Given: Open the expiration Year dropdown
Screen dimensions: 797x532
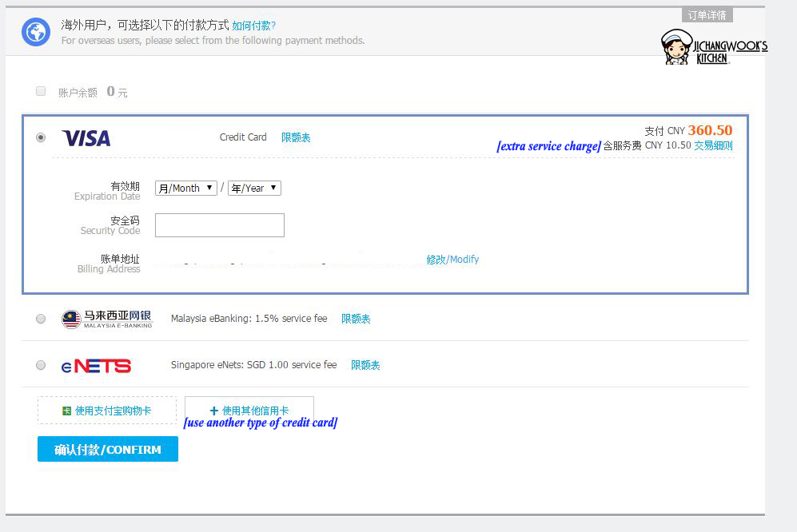Looking at the screenshot, I should pos(254,189).
